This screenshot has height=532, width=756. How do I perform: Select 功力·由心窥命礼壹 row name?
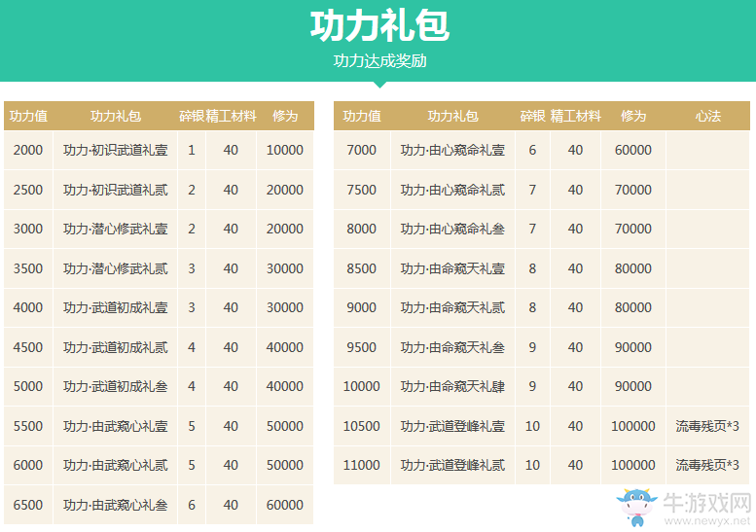[x=452, y=150]
